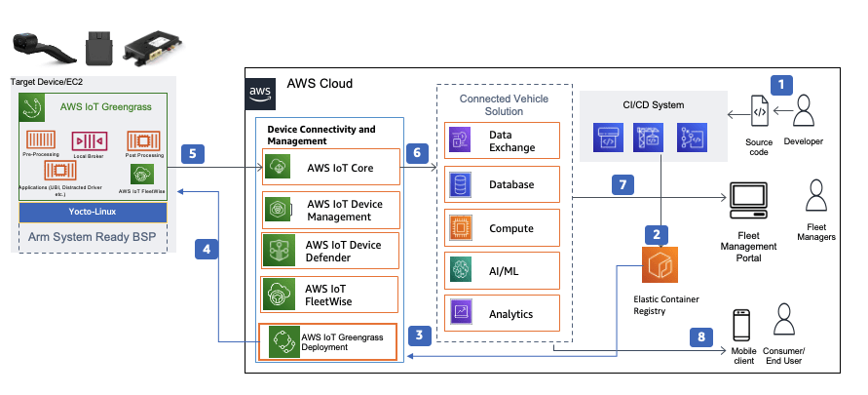Click the 'Post Processing' caption

tap(143, 155)
